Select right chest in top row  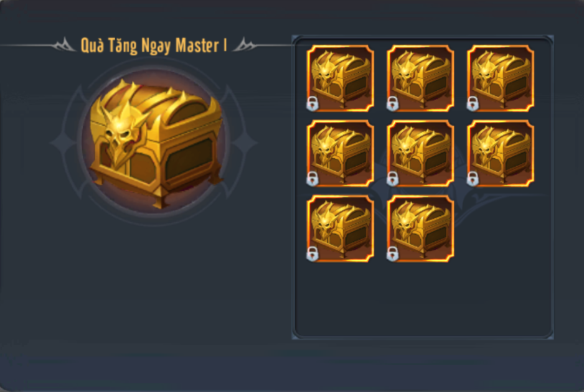pyautogui.click(x=501, y=78)
